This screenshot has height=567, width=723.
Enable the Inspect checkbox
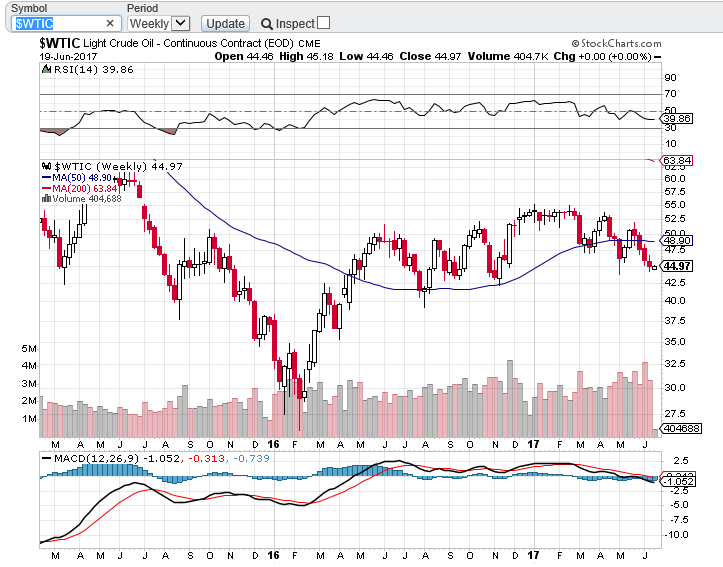pos(324,23)
